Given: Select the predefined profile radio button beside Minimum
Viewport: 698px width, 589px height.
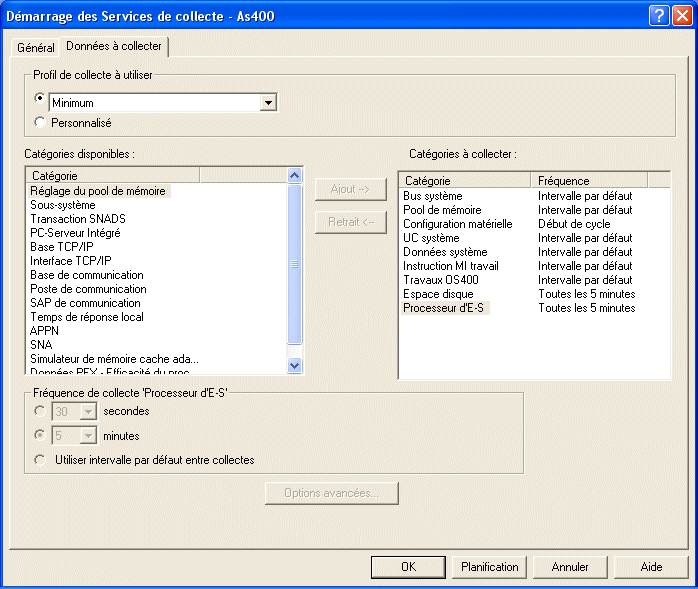Looking at the screenshot, I should pos(40,98).
